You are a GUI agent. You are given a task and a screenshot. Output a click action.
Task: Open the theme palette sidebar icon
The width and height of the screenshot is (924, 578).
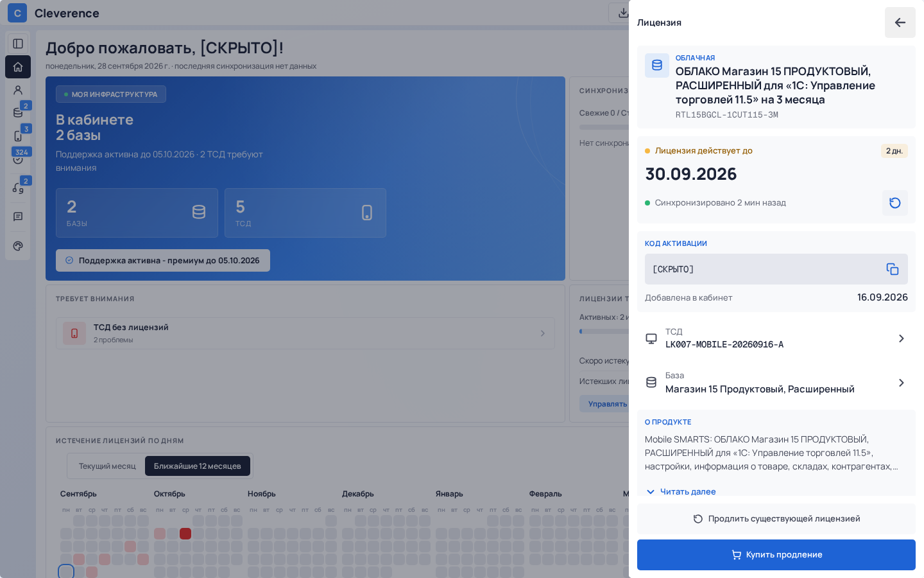18,246
